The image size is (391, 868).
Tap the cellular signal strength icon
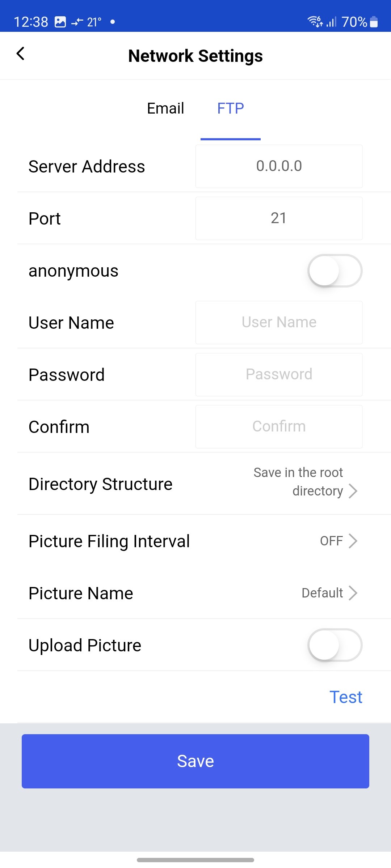click(331, 22)
